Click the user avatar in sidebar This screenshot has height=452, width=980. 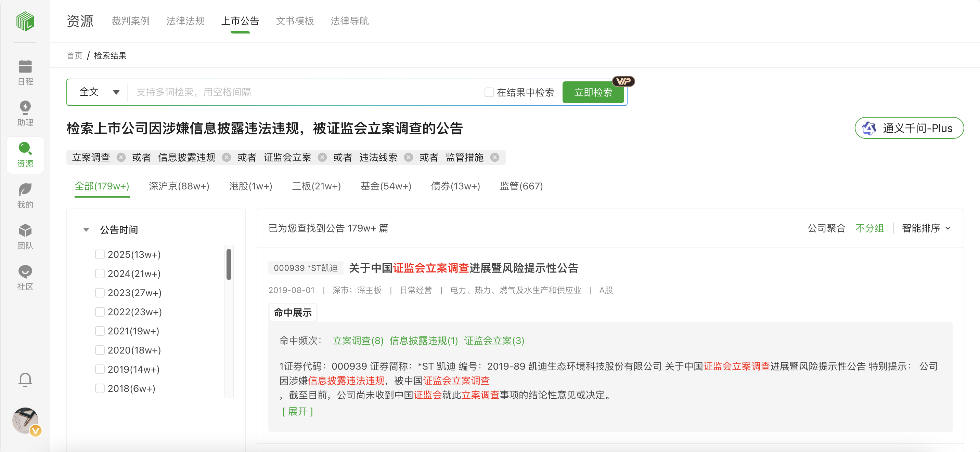pyautogui.click(x=25, y=421)
